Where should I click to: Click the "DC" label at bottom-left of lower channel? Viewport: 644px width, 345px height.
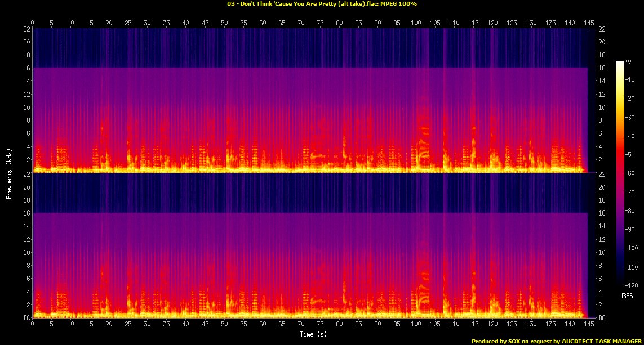click(x=26, y=318)
